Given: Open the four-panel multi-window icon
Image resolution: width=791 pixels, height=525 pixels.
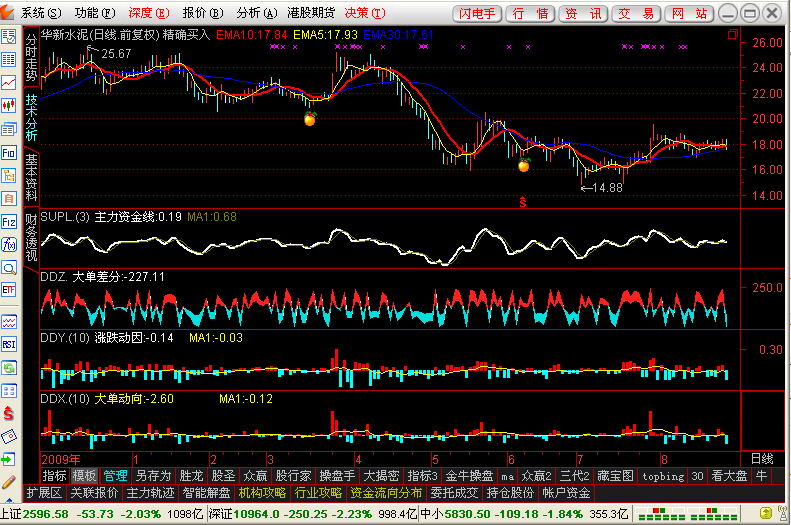Looking at the screenshot, I should [9, 391].
